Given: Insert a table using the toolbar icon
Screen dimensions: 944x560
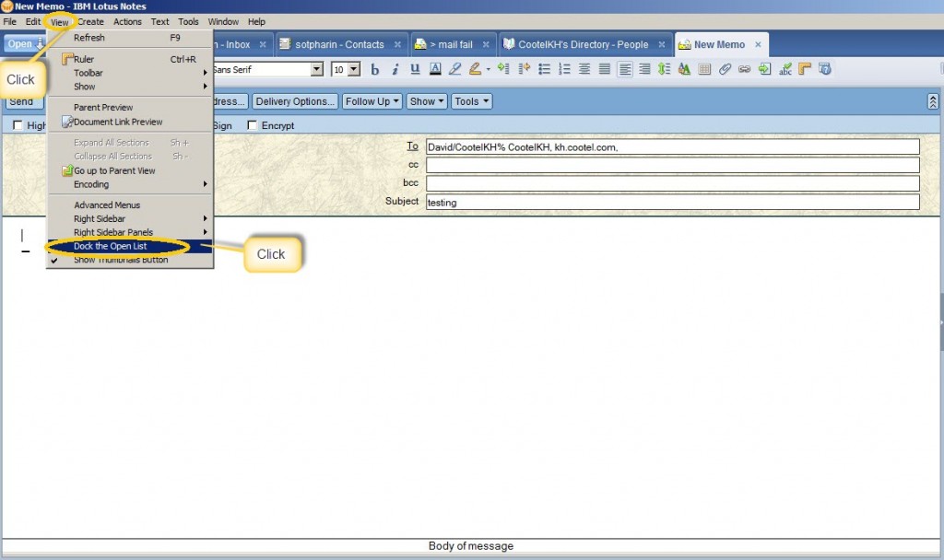Looking at the screenshot, I should pos(704,69).
